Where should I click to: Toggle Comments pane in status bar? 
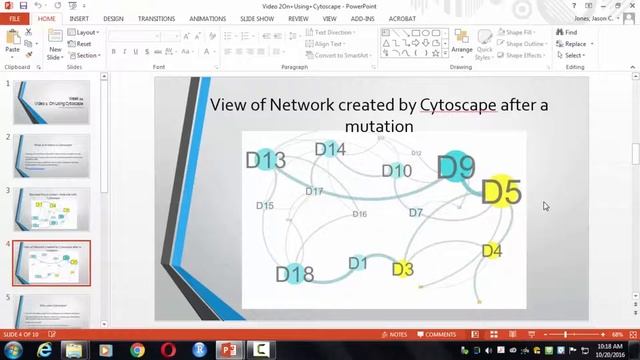coord(436,335)
